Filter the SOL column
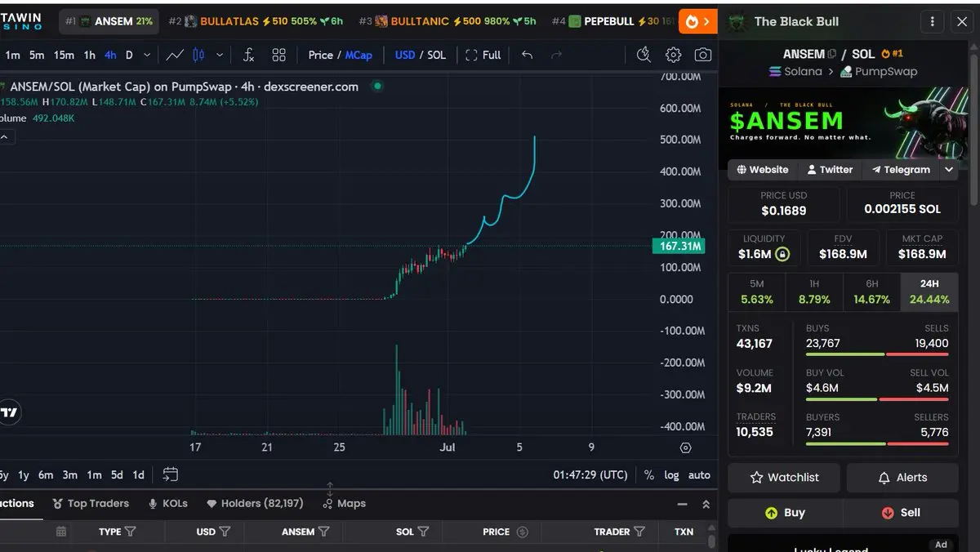 [x=423, y=532]
